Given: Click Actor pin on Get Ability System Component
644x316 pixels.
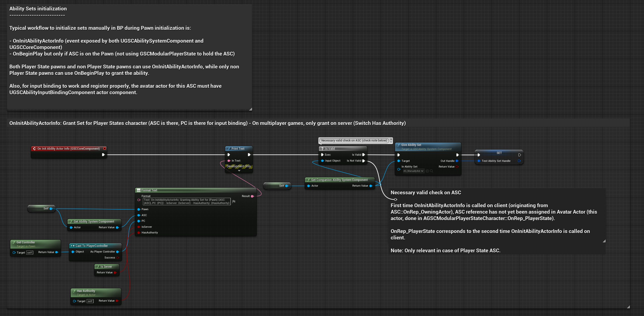Looking at the screenshot, I should (71, 228).
